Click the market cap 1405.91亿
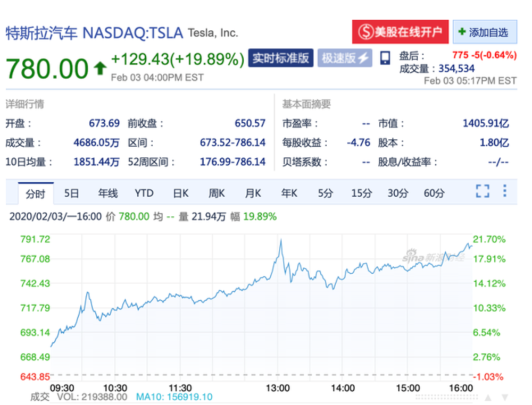 [486, 123]
